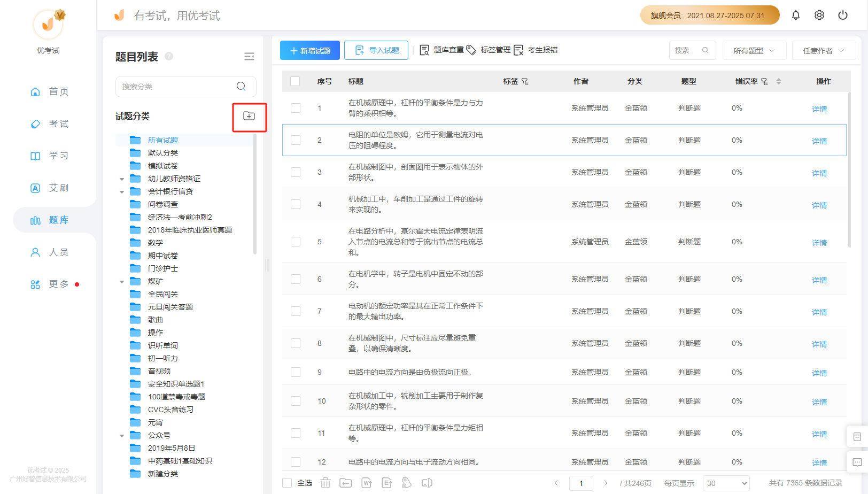Expand the 公众号 category
Screen dimensions: 868x494
pyautogui.click(x=122, y=436)
